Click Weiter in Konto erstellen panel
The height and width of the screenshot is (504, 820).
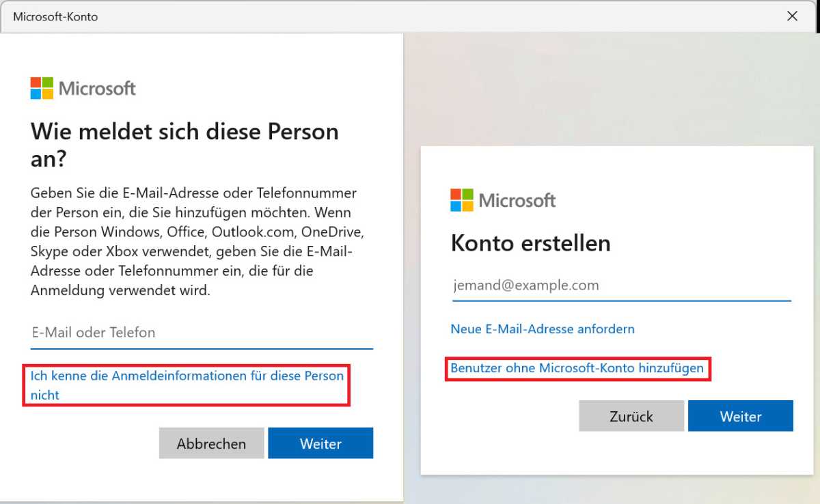[x=741, y=416]
